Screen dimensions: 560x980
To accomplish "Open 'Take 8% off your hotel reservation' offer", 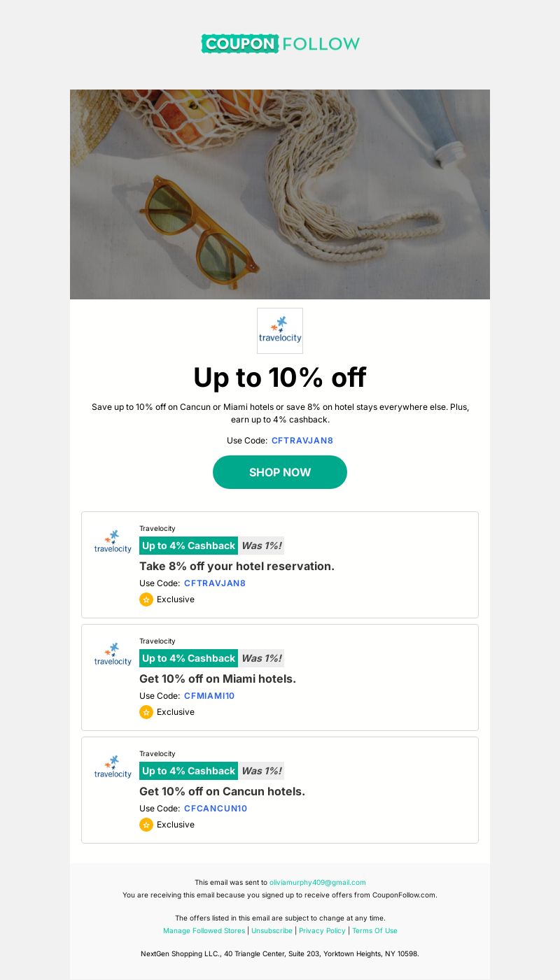I will point(237,566).
